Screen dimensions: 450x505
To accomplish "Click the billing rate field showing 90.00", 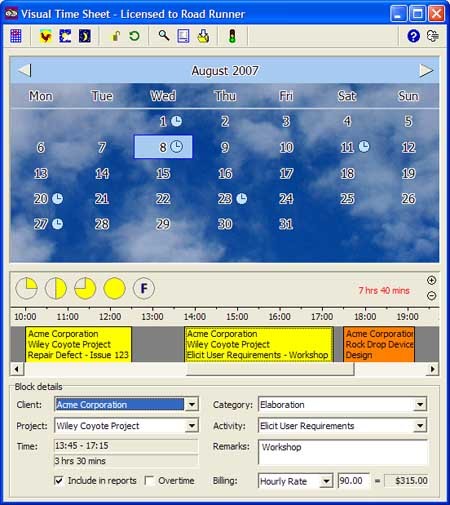I will point(353,481).
